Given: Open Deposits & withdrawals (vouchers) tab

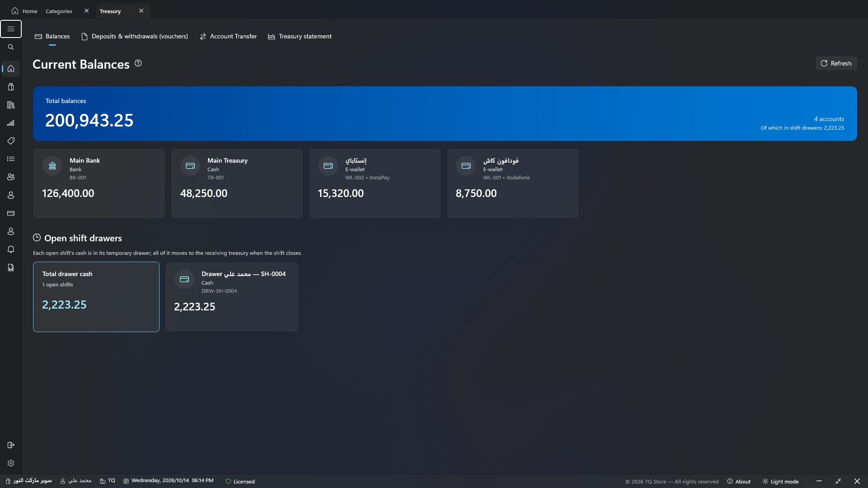Looking at the screenshot, I should 135,36.
